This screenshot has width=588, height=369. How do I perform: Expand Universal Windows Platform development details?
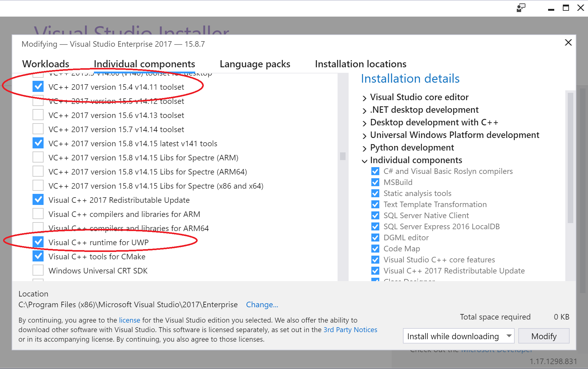(x=364, y=136)
